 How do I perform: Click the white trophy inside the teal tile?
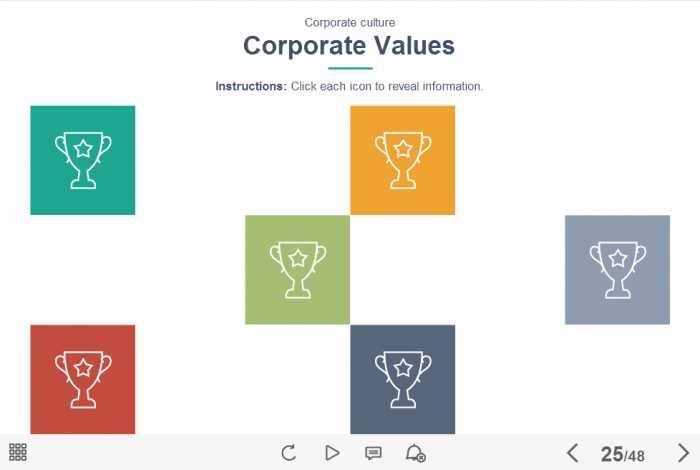82,160
